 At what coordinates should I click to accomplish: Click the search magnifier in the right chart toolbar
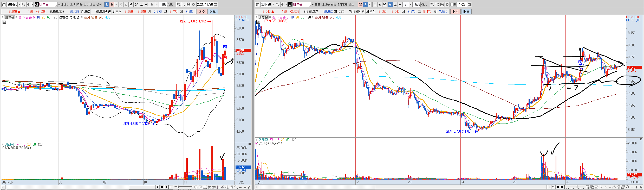point(277,4)
